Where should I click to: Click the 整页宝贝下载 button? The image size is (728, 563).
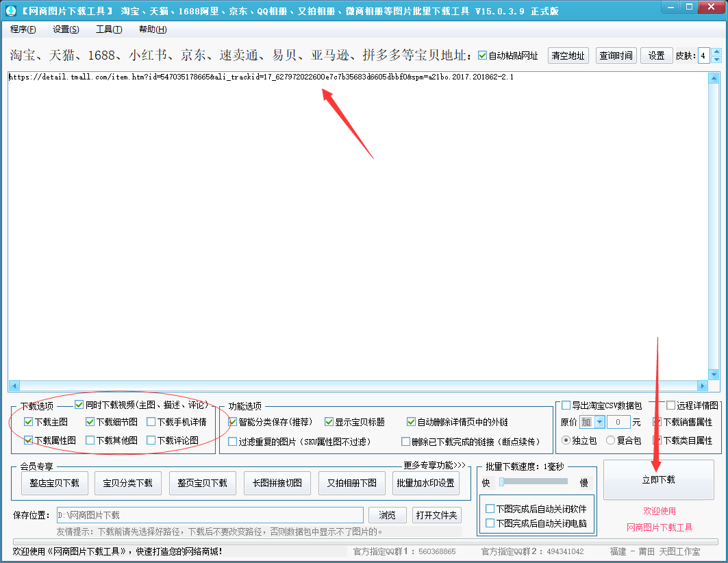click(203, 483)
